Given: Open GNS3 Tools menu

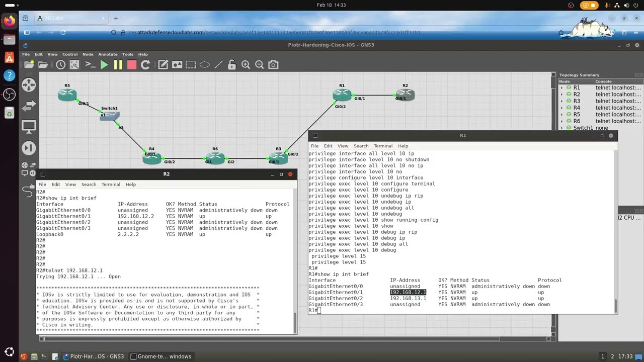Looking at the screenshot, I should coord(128,54).
